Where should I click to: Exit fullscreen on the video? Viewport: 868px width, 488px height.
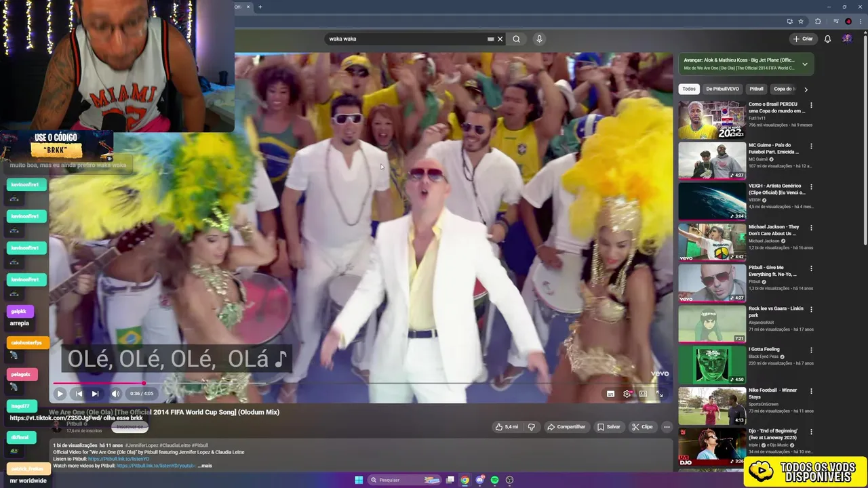pyautogui.click(x=659, y=394)
